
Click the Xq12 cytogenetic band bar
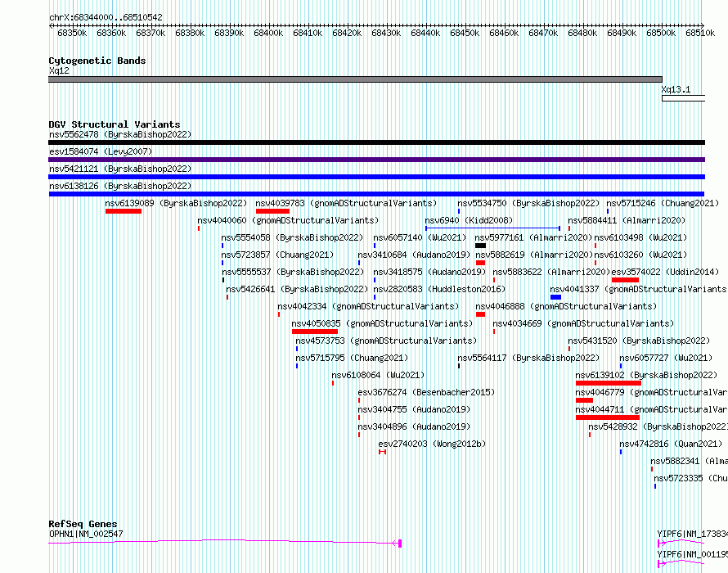(355, 79)
